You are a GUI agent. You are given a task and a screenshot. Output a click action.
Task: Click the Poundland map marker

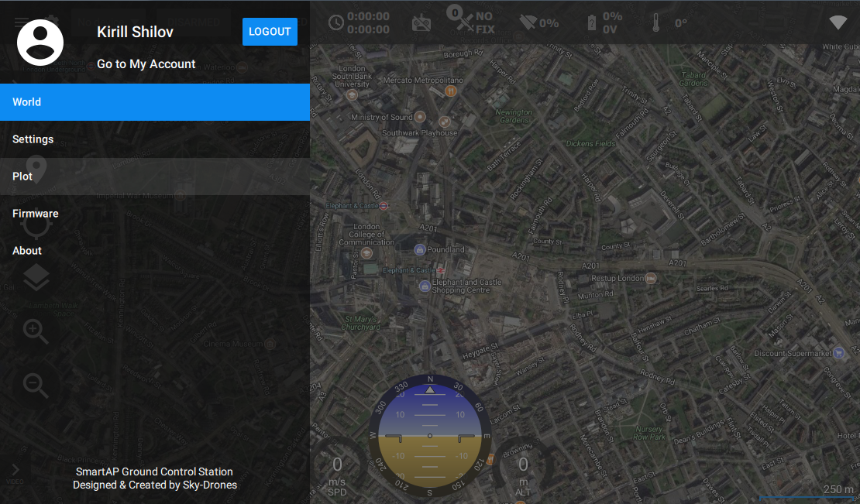pyautogui.click(x=420, y=249)
